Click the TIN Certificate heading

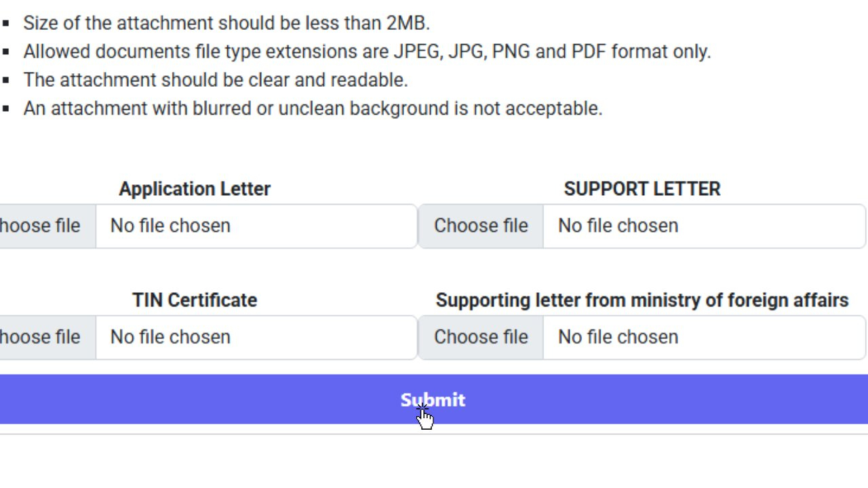pos(195,300)
